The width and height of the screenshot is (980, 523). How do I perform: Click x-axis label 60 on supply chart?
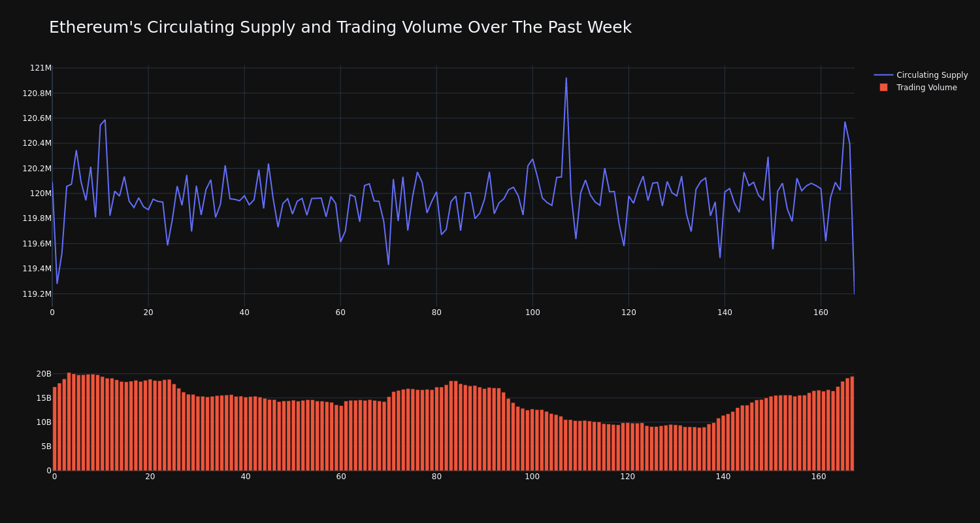340,312
